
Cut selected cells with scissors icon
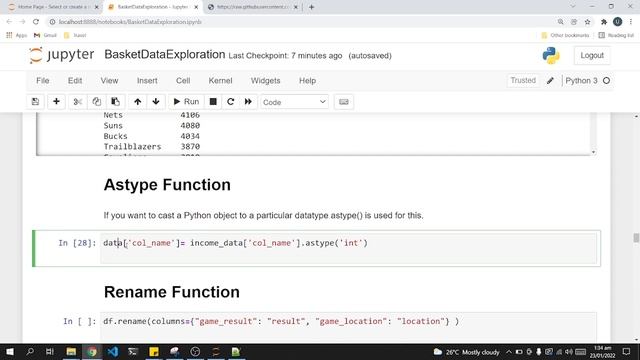tap(78, 102)
